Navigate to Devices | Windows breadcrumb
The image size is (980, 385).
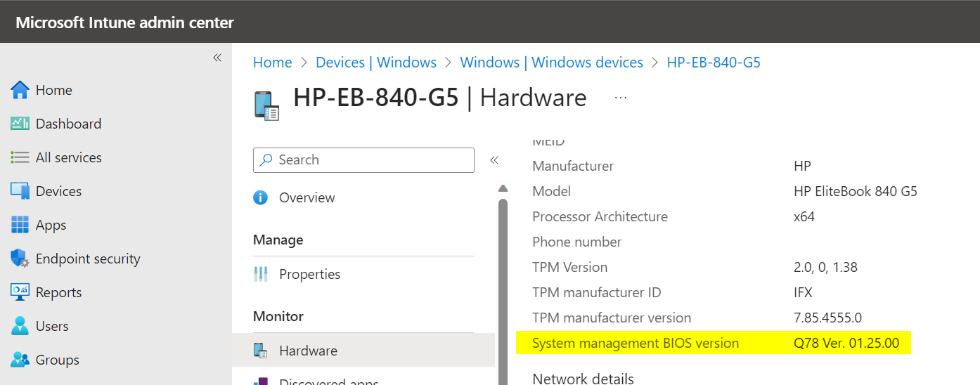coord(376,63)
